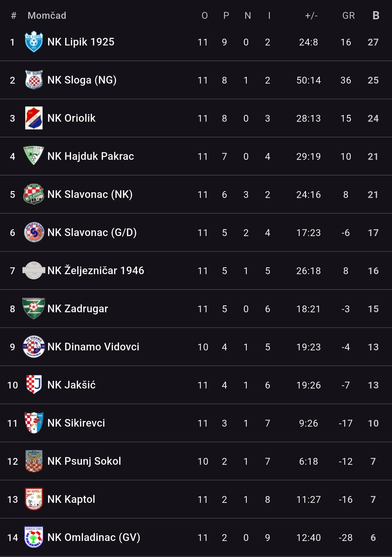
Task: Open the NK Sikirevci team name
Action: 76,423
